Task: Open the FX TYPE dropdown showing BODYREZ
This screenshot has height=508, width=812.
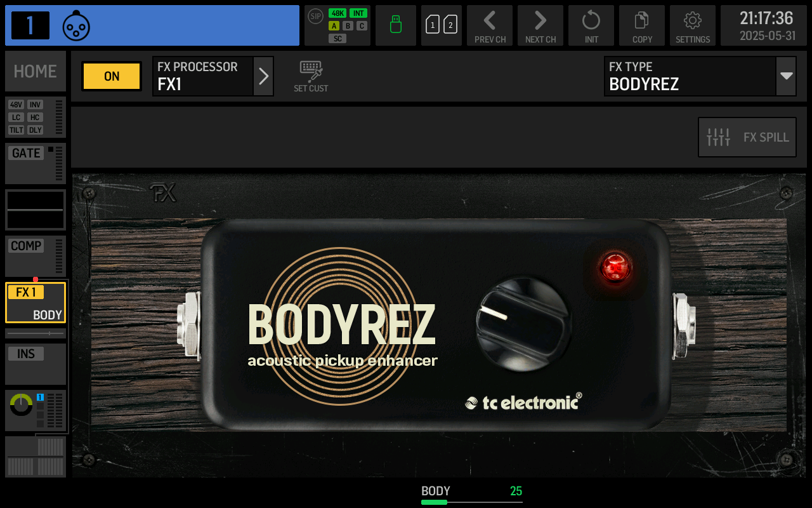Action: [x=700, y=76]
